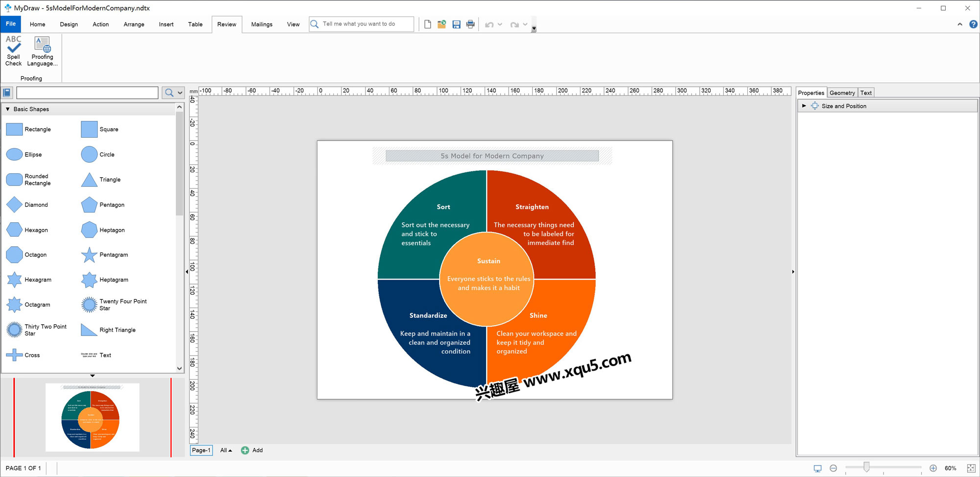The image size is (980, 477).
Task: Open Proofing Language settings
Action: pos(42,50)
